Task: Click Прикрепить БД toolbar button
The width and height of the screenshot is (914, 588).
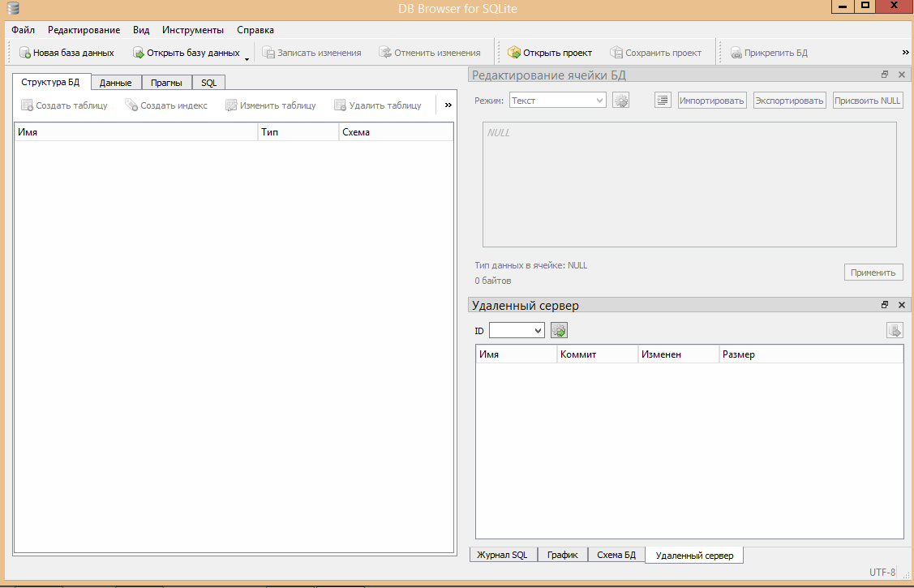Action: 769,53
